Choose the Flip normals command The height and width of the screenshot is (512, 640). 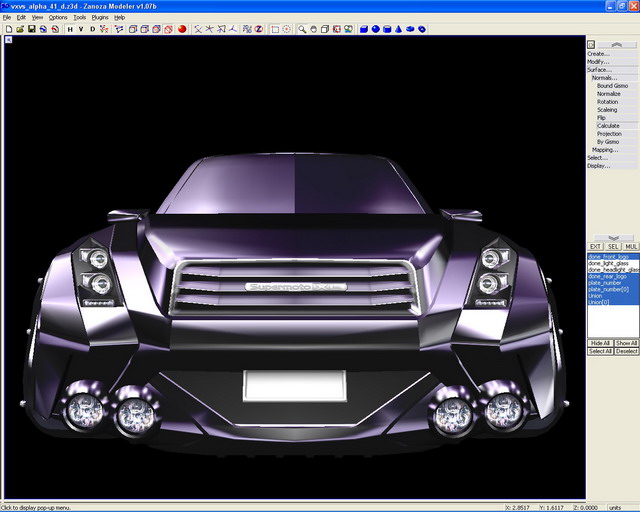tap(617, 118)
